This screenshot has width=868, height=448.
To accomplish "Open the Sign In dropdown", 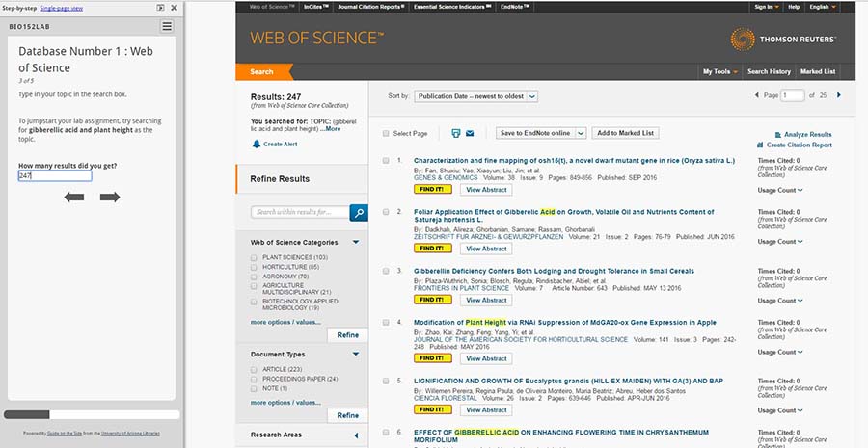I will click(767, 7).
